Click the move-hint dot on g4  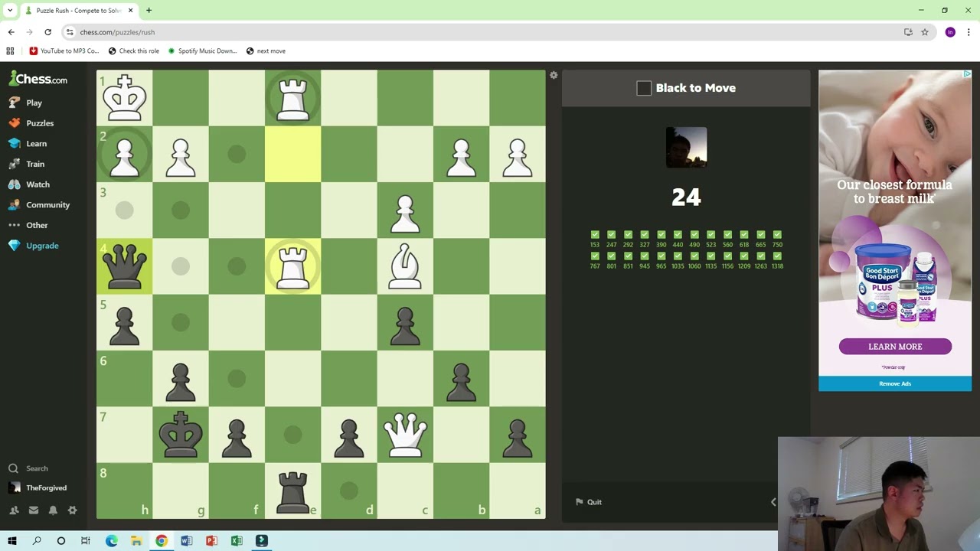(181, 266)
